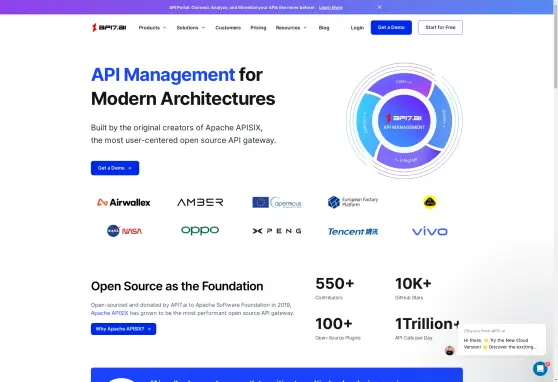The height and width of the screenshot is (382, 558).
Task: Go to the Pricing page
Action: coord(258,28)
